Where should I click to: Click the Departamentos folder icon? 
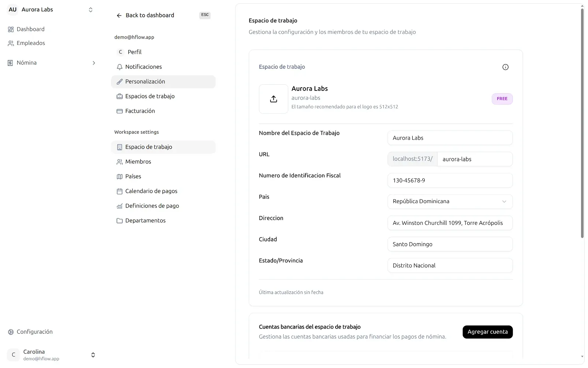click(119, 221)
